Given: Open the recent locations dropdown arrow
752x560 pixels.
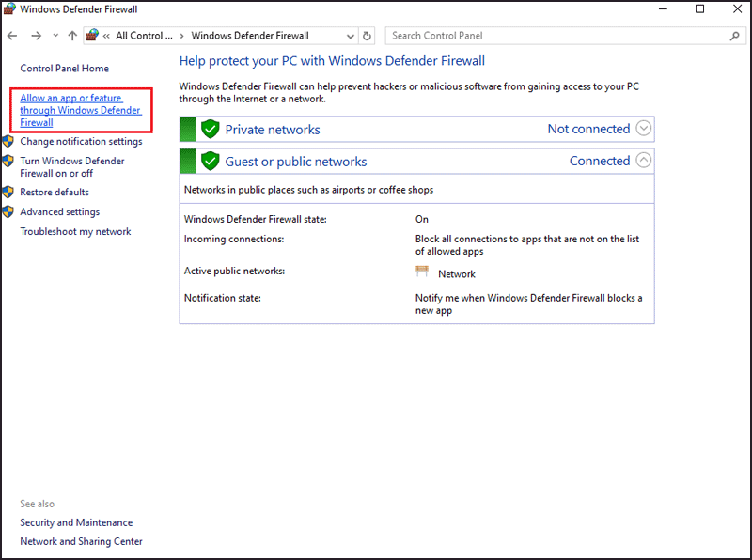Looking at the screenshot, I should tap(55, 36).
